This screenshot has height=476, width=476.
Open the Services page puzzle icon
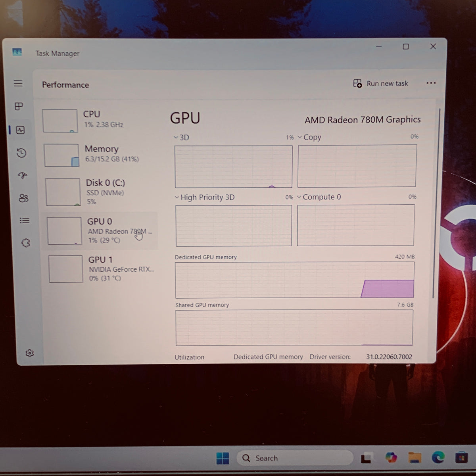[26, 243]
